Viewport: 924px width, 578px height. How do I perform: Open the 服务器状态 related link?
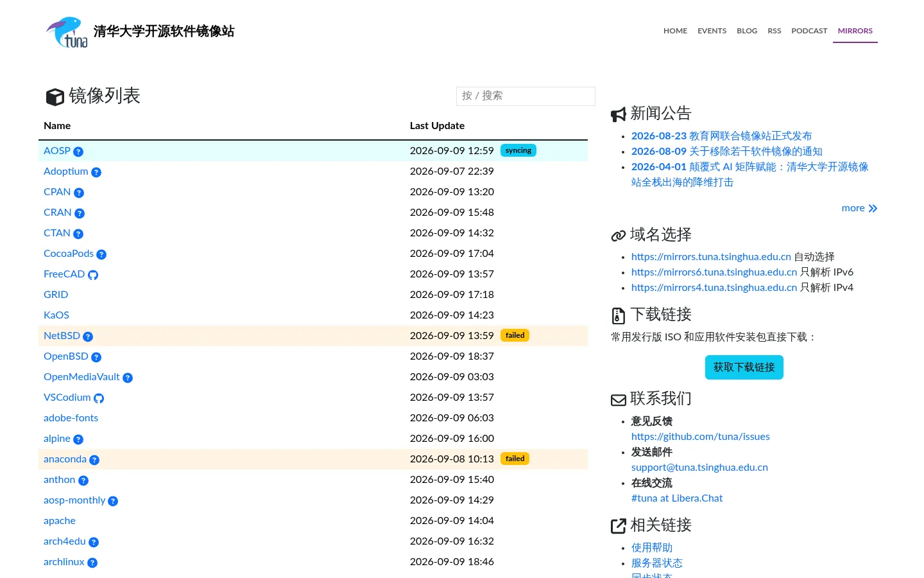click(x=657, y=563)
